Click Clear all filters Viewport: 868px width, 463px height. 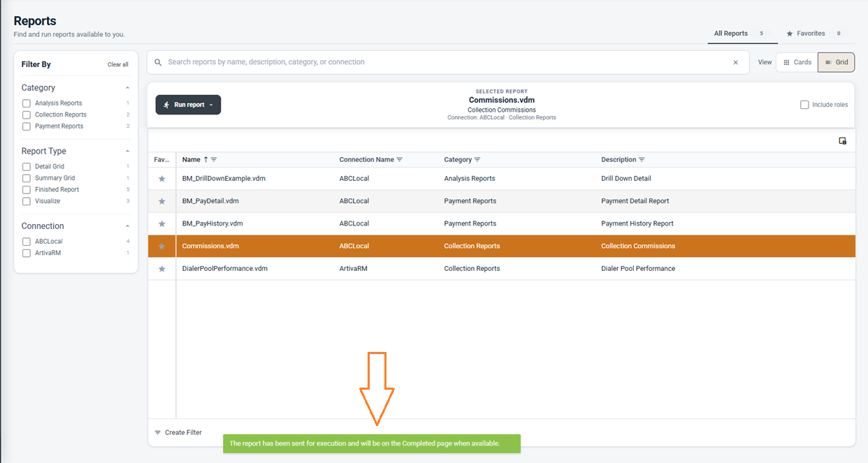click(x=117, y=65)
